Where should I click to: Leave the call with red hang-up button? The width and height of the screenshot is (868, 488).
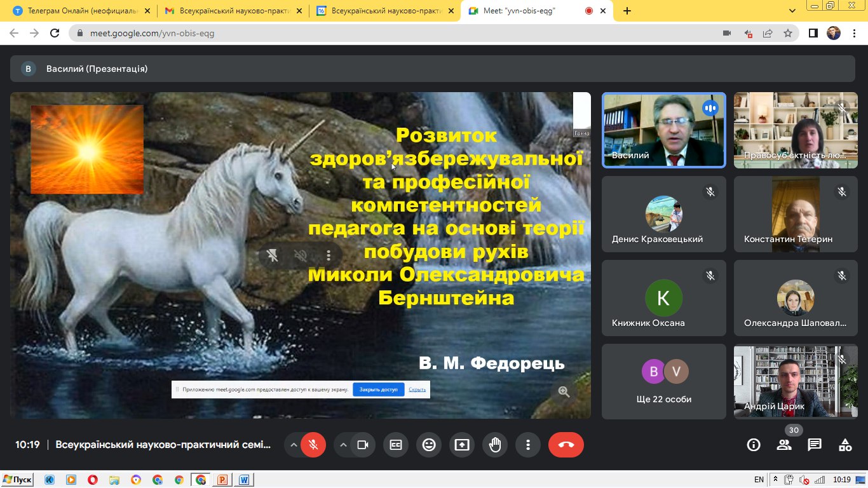566,445
